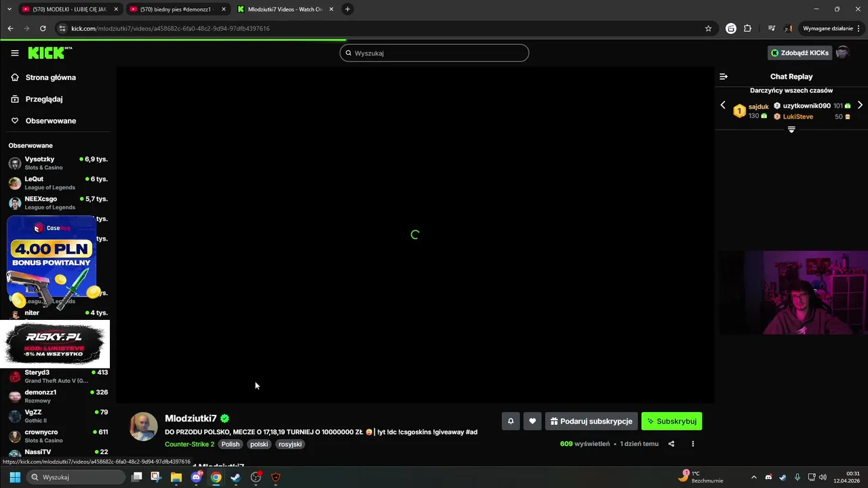Reload the current page
The width and height of the screenshot is (868, 488).
(x=43, y=28)
